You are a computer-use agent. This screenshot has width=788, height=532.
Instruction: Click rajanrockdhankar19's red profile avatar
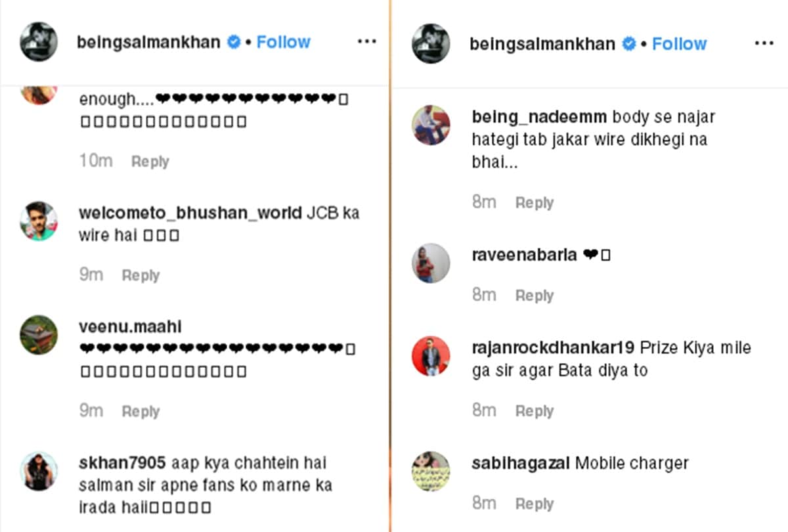pos(431,355)
